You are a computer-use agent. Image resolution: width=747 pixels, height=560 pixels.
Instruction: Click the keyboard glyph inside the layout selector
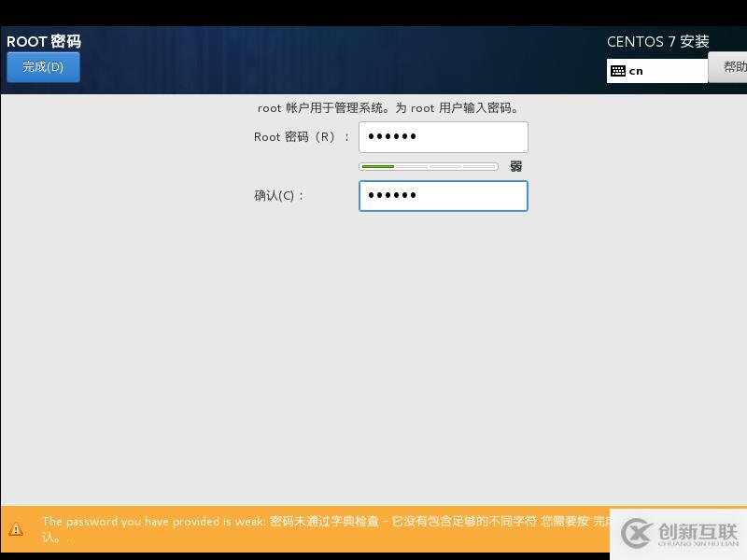click(620, 70)
